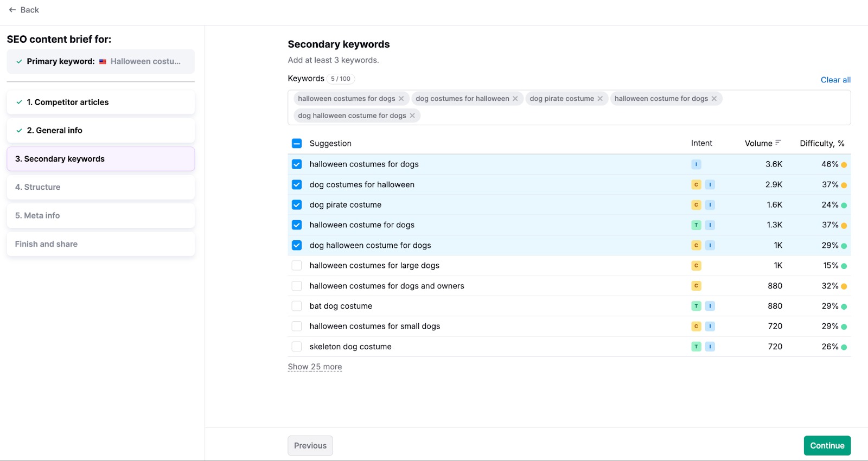Image resolution: width=868 pixels, height=461 pixels.
Task: Uncheck 'dog pirate costume' checkbox
Action: click(297, 205)
